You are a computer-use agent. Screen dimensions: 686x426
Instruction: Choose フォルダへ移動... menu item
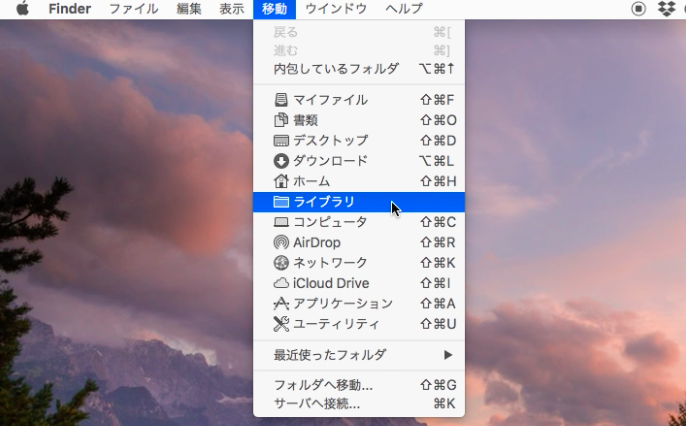point(359,385)
